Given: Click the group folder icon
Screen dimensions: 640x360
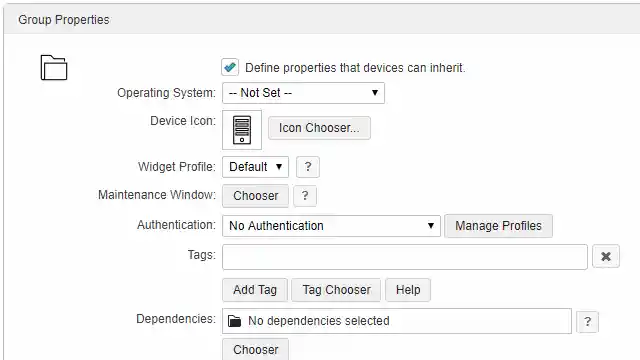Looking at the screenshot, I should pyautogui.click(x=54, y=68).
